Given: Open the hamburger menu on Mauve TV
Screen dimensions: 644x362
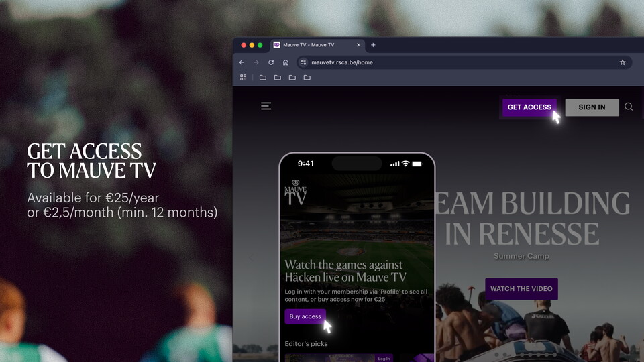Looking at the screenshot, I should [266, 106].
